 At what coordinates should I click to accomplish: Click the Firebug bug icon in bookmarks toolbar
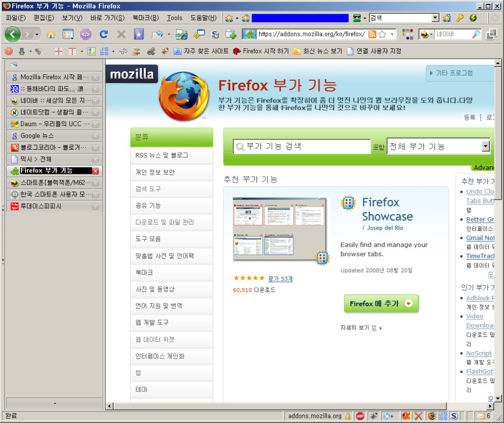point(165,51)
